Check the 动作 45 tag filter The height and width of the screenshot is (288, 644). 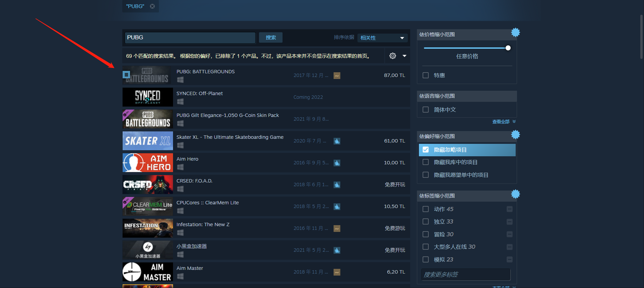point(426,209)
